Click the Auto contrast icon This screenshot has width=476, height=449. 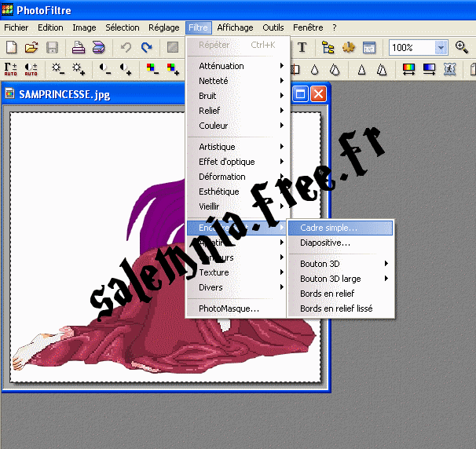click(31, 70)
